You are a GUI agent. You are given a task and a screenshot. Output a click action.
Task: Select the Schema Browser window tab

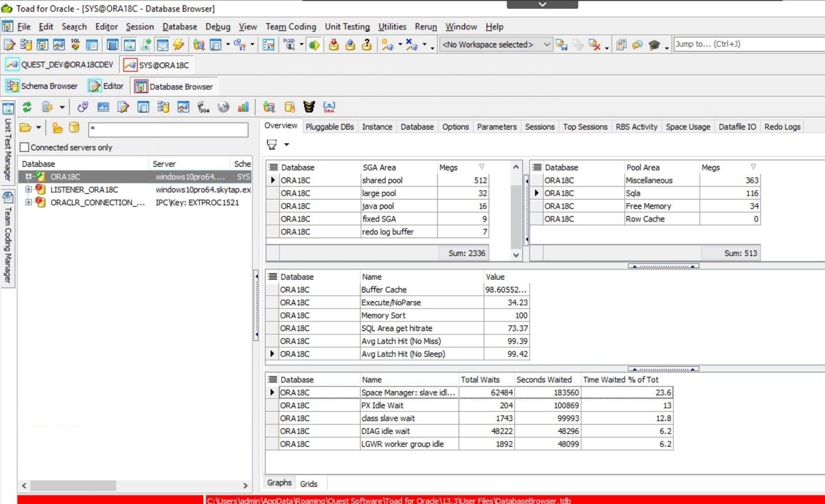42,86
